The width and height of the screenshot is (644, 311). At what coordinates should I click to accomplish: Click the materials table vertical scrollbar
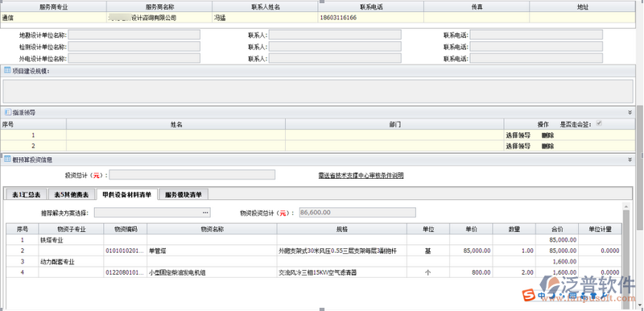tap(626, 255)
